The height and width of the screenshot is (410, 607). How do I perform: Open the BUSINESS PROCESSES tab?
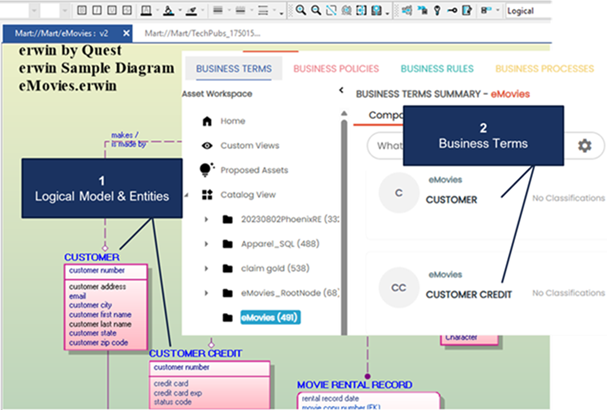[544, 69]
